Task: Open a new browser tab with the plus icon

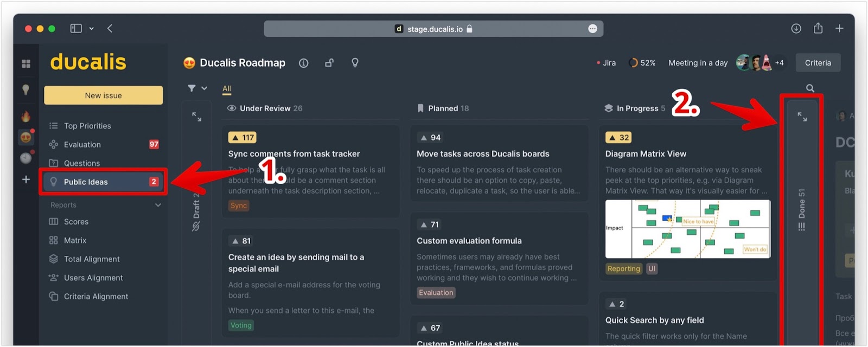Action: click(x=839, y=29)
